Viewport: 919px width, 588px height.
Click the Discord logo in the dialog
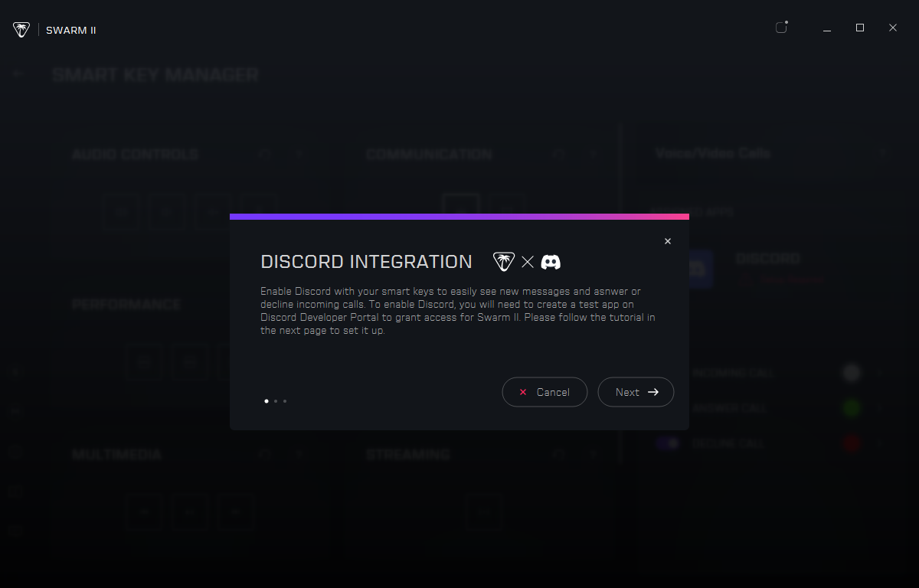(551, 262)
